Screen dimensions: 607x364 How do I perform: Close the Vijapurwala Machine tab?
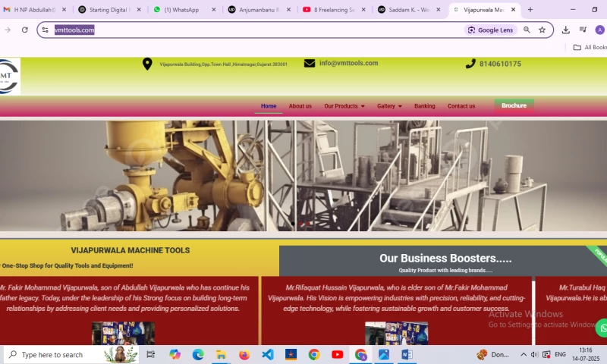[514, 10]
